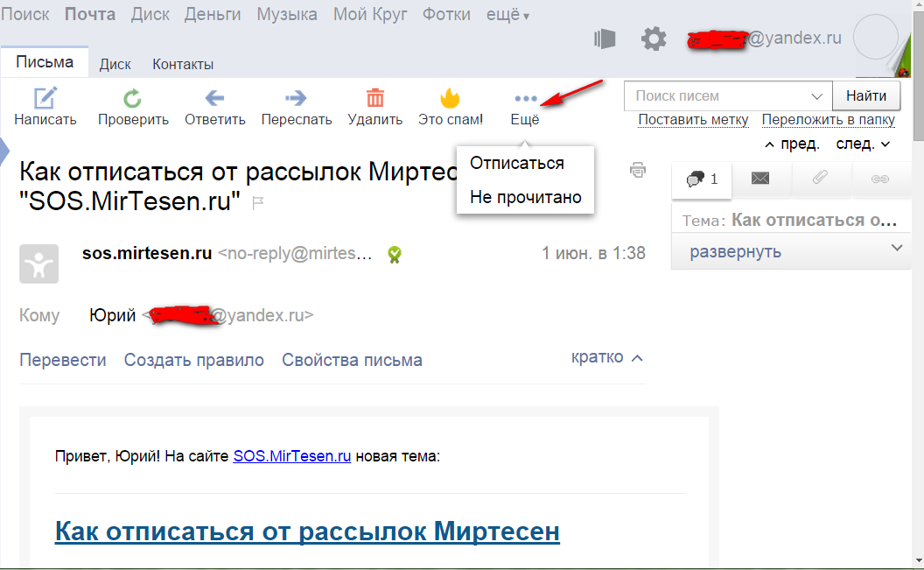Screen dimensions: 924x570
Task: Click the account email address at top
Action: 764,39
